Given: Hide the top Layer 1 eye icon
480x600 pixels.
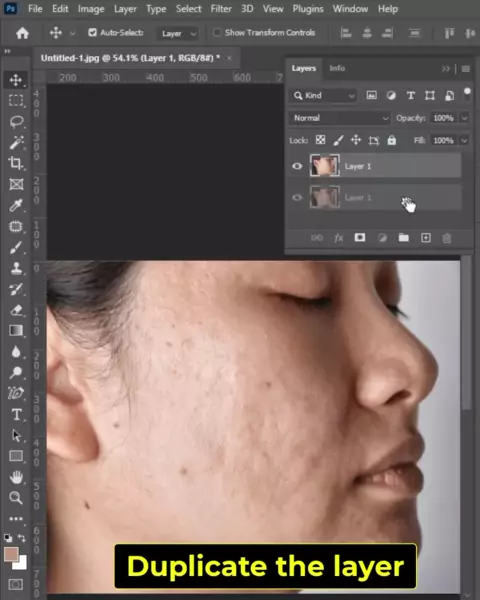Looking at the screenshot, I should pyautogui.click(x=297, y=166).
